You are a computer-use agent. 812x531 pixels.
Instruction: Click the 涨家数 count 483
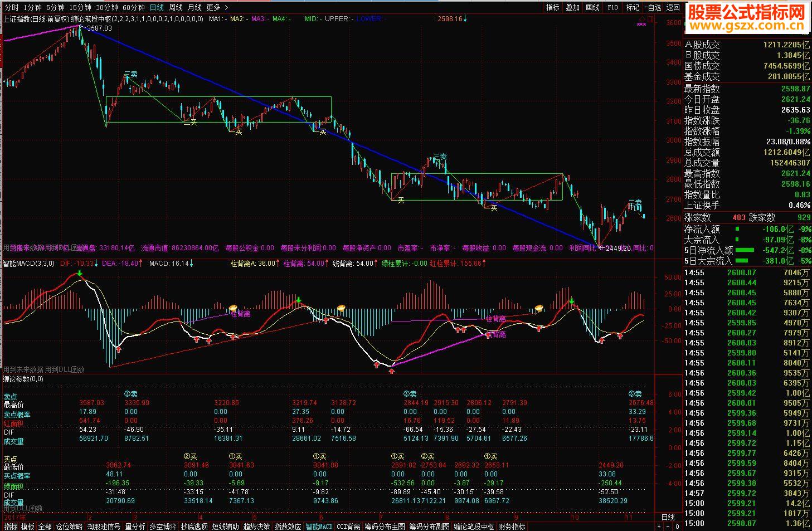coord(739,218)
